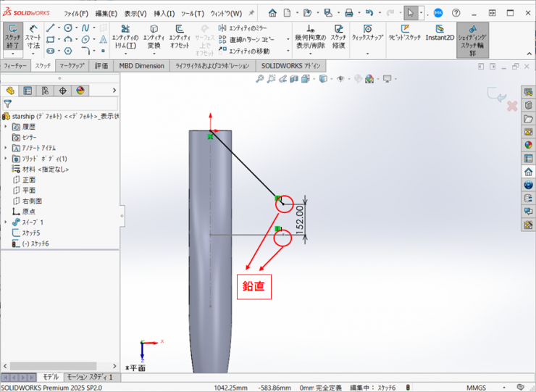Select スケッチ5 in the feature tree
Screen dimensions: 536x392
click(30, 233)
